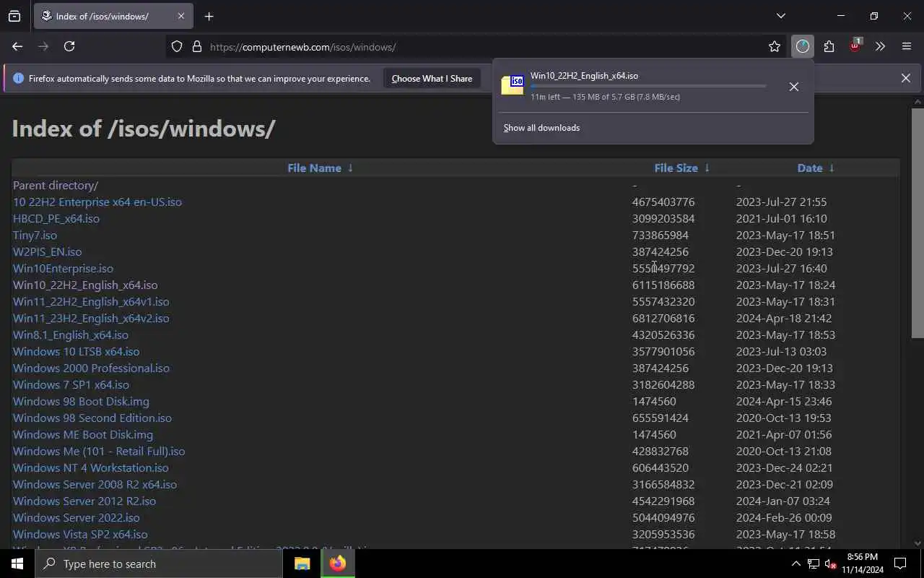
Task: Select date 2024-Apr-18 21:42
Action: pos(784,319)
